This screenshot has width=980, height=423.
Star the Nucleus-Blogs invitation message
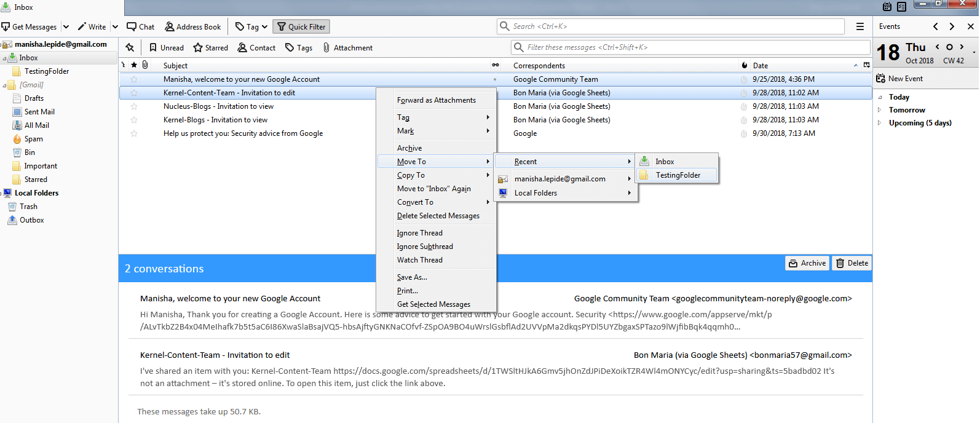[134, 106]
